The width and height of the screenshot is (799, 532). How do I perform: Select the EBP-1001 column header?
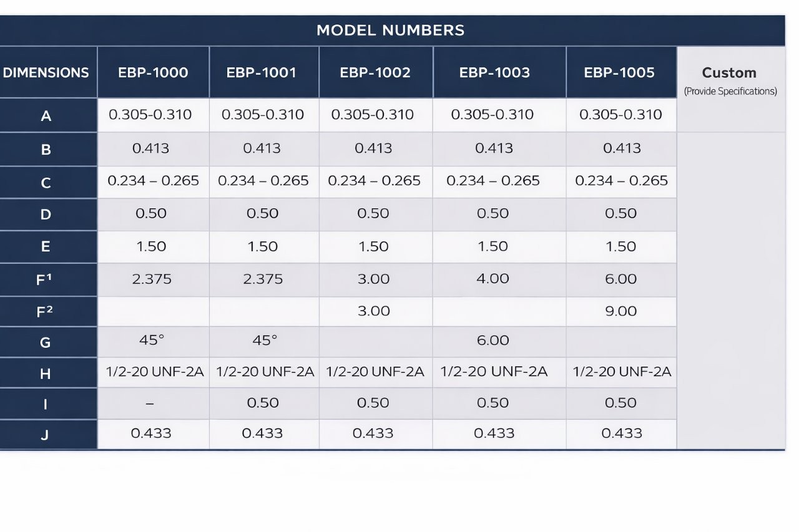tap(264, 72)
